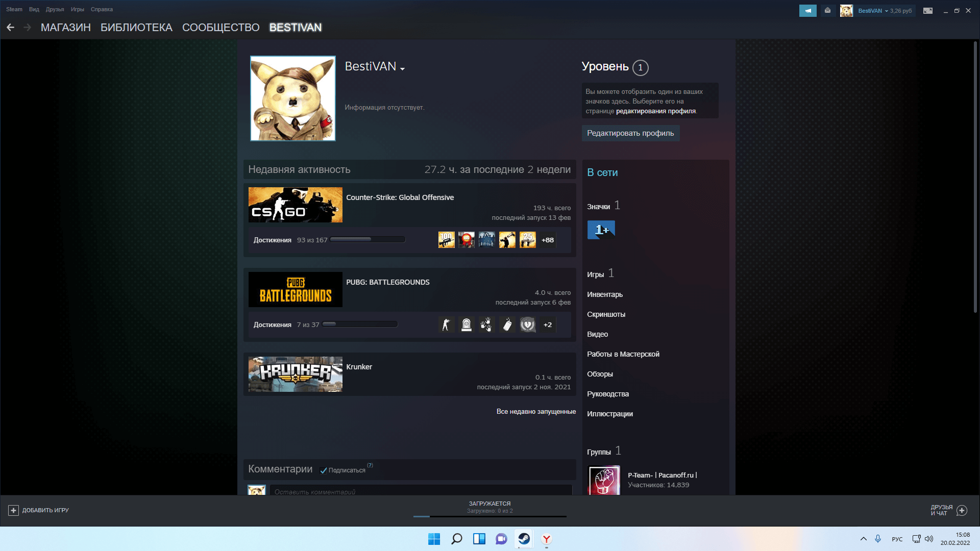Open the PUBG Battlegrounds banner thumbnail
980x551 pixels.
click(296, 289)
